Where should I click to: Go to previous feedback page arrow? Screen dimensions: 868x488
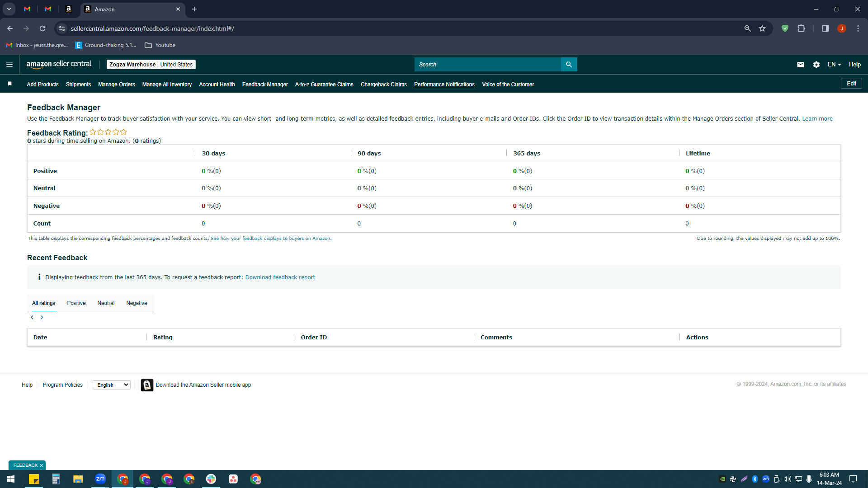point(32,318)
